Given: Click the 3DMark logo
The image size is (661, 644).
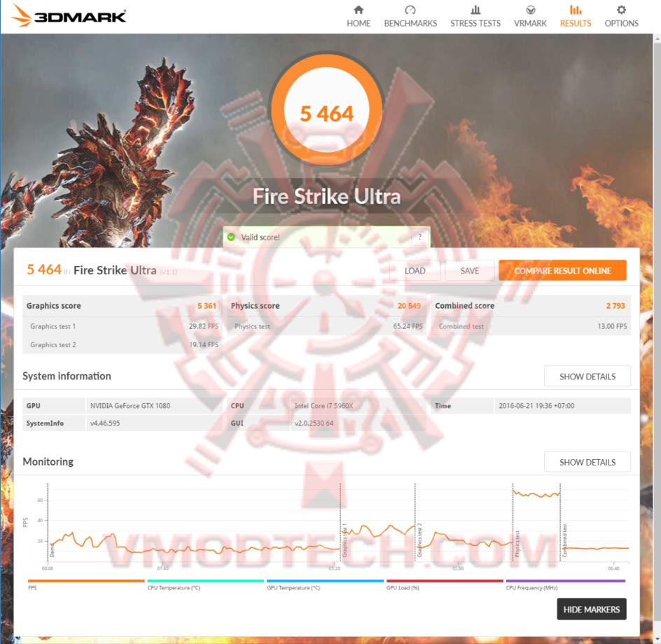Looking at the screenshot, I should (x=69, y=15).
